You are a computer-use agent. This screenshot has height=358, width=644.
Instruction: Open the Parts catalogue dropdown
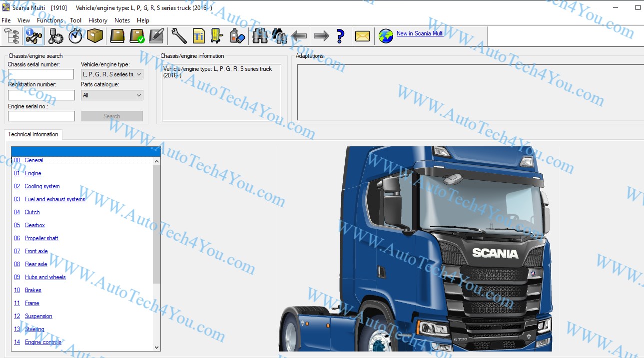pos(138,95)
